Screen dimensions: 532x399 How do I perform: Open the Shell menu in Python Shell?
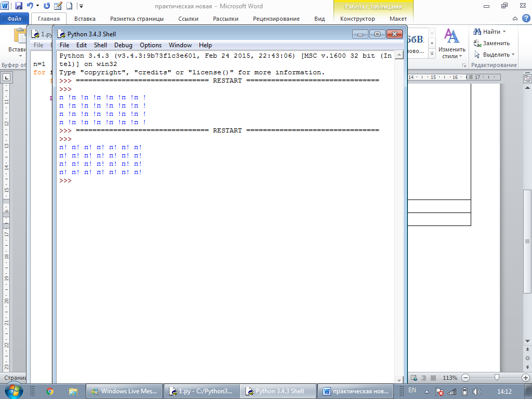(100, 45)
